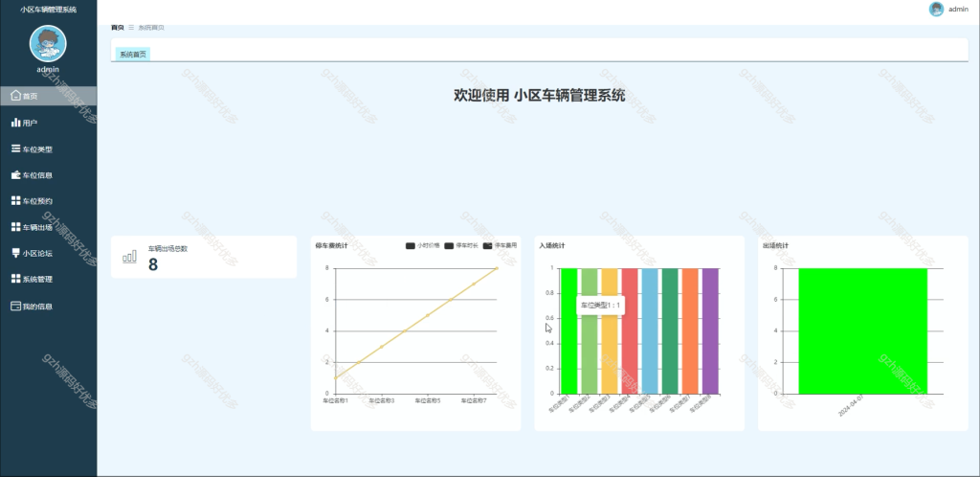Click the red 车位类型4 bar
The image size is (980, 477).
[630, 331]
